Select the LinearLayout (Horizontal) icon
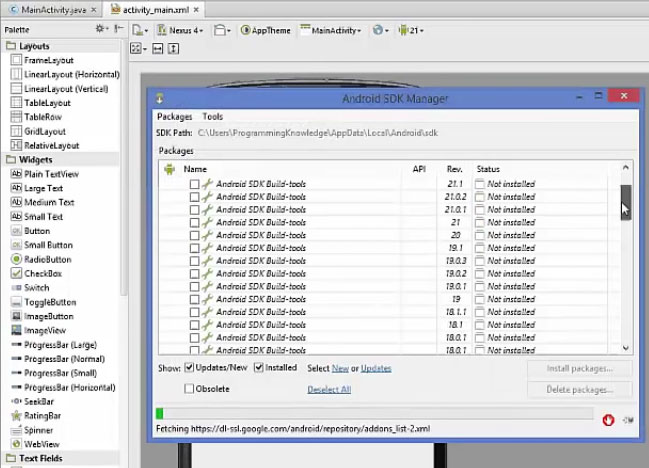The height and width of the screenshot is (468, 649). click(16, 74)
